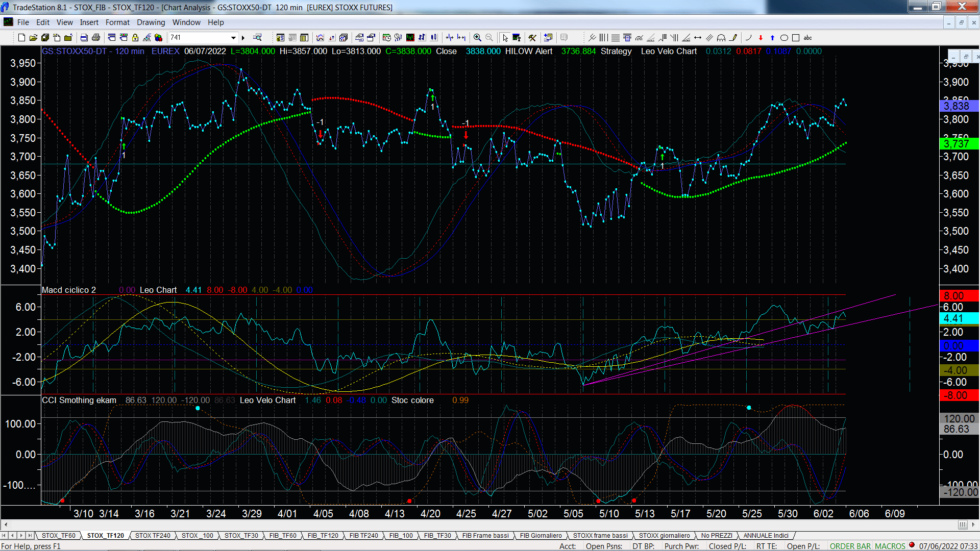Click the green-on-black chart style icon
Viewport: 980px width, 551px height.
(410, 38)
